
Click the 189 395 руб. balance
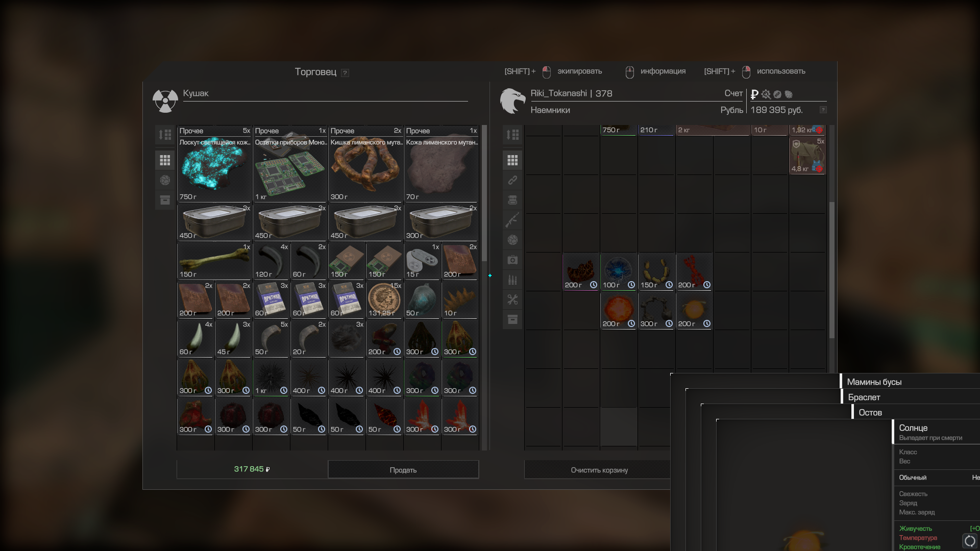click(776, 110)
